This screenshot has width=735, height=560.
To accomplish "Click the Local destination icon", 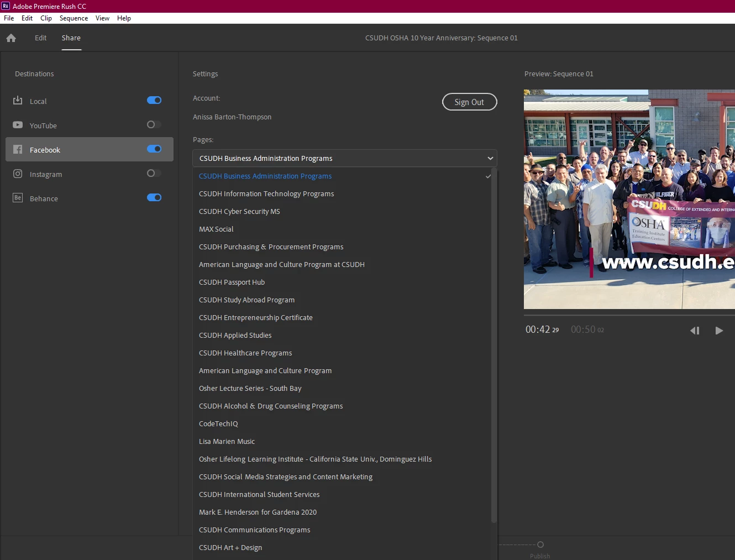I will (18, 101).
